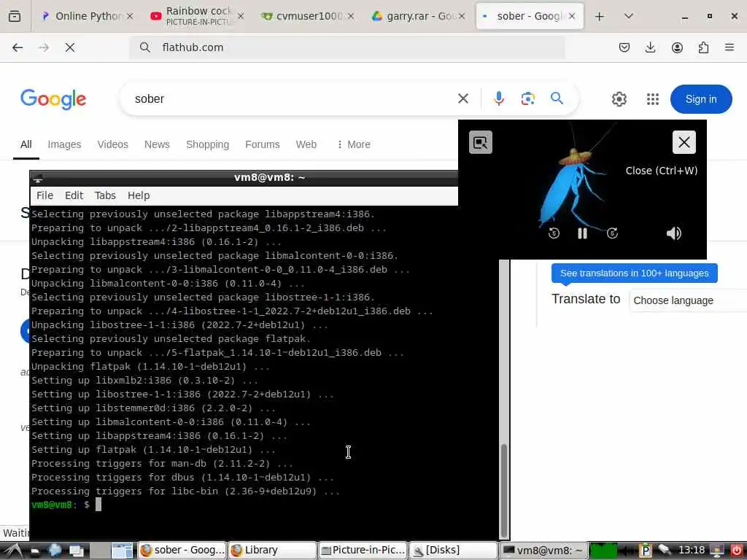The width and height of the screenshot is (747, 560).
Task: Open the terminal Edit menu
Action: coord(74,195)
